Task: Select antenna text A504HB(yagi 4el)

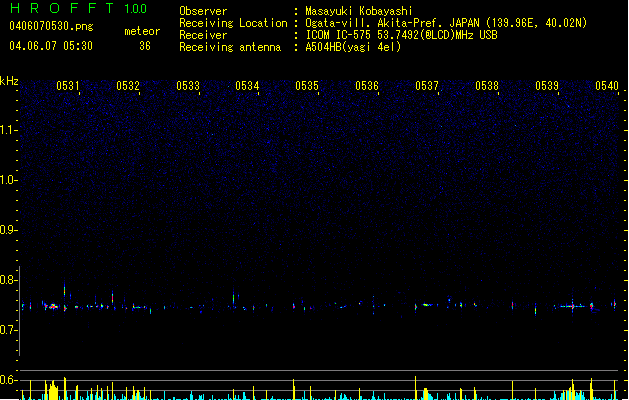Action: (353, 47)
